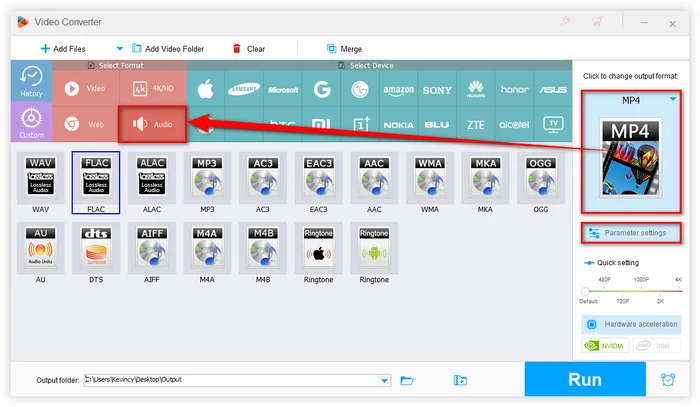
Task: Click the key registration icon
Action: 565,21
